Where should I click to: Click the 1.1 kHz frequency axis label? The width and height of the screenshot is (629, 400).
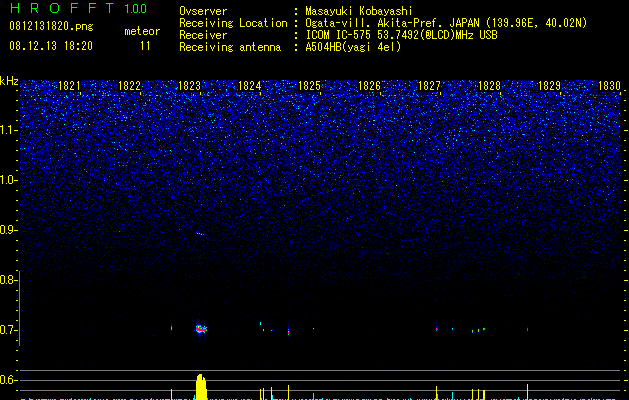pos(9,130)
